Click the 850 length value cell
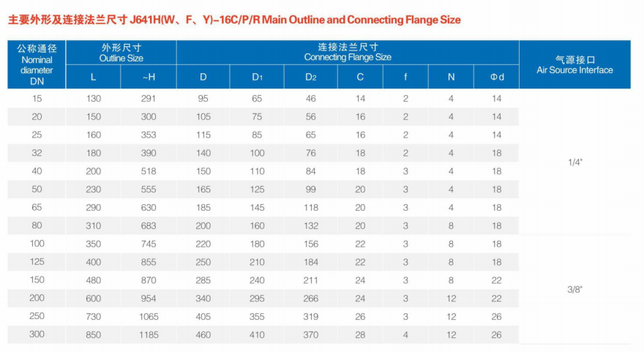This screenshot has width=644, height=352. [93, 335]
